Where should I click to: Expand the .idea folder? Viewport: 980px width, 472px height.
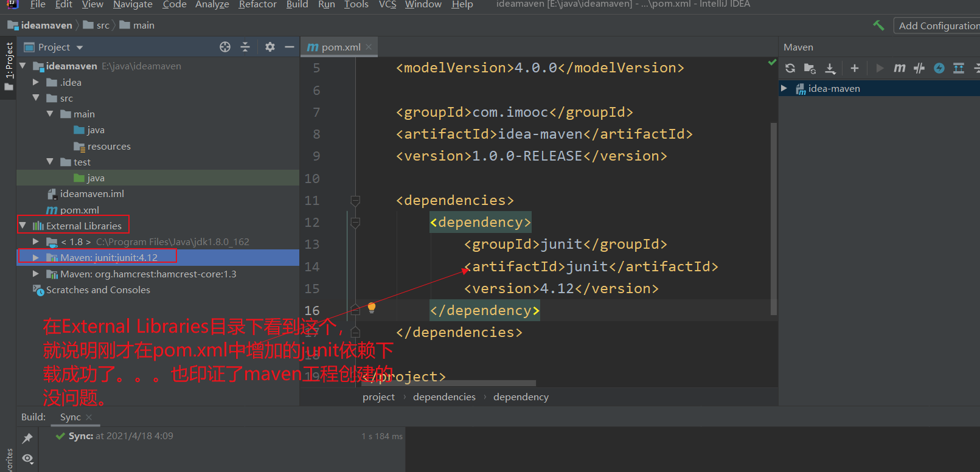[36, 82]
